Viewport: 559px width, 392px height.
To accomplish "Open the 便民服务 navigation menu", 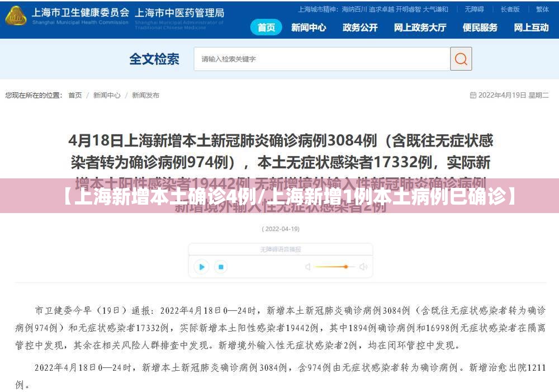I will pos(480,27).
